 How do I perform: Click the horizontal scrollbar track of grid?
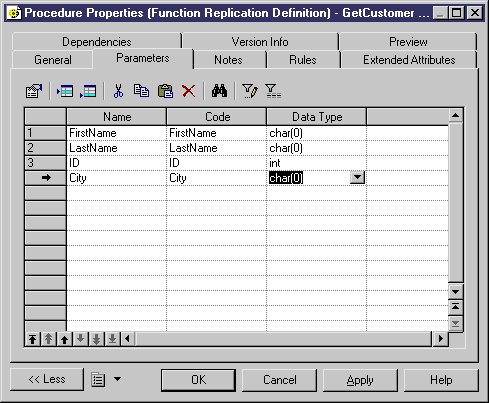tap(283, 339)
